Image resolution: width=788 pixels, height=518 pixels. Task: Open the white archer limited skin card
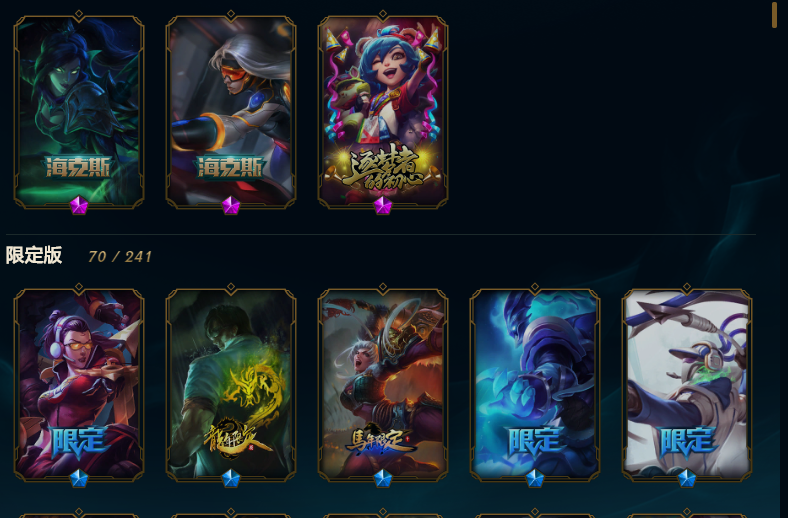pyautogui.click(x=686, y=384)
